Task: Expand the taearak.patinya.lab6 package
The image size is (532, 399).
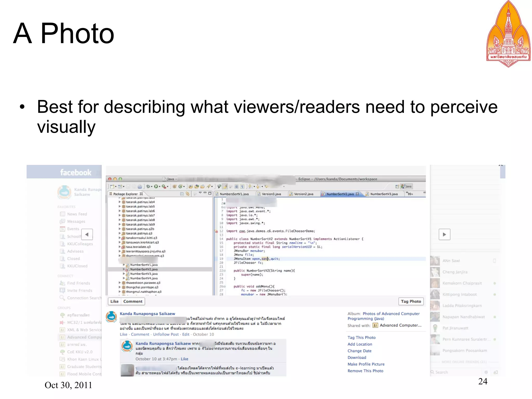Action: coord(120,211)
